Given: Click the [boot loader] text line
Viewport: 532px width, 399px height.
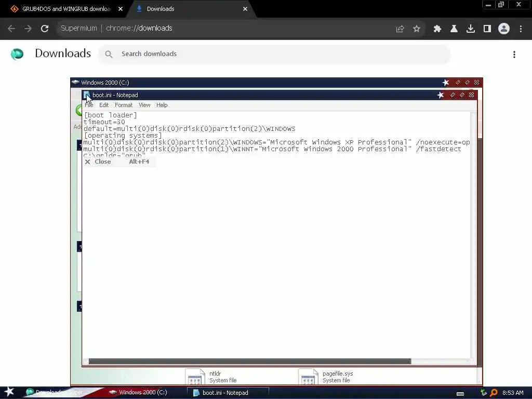Looking at the screenshot, I should point(110,115).
